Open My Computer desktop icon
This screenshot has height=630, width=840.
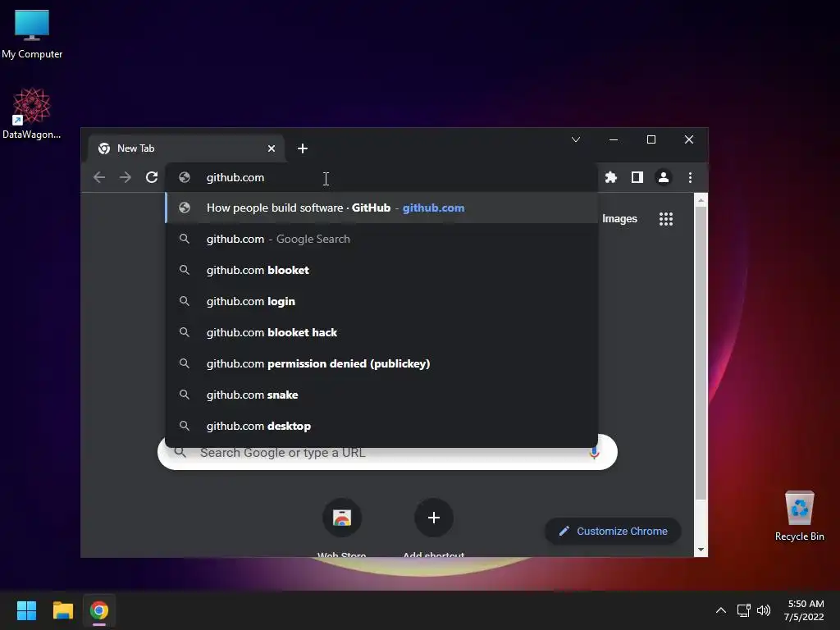(x=32, y=34)
